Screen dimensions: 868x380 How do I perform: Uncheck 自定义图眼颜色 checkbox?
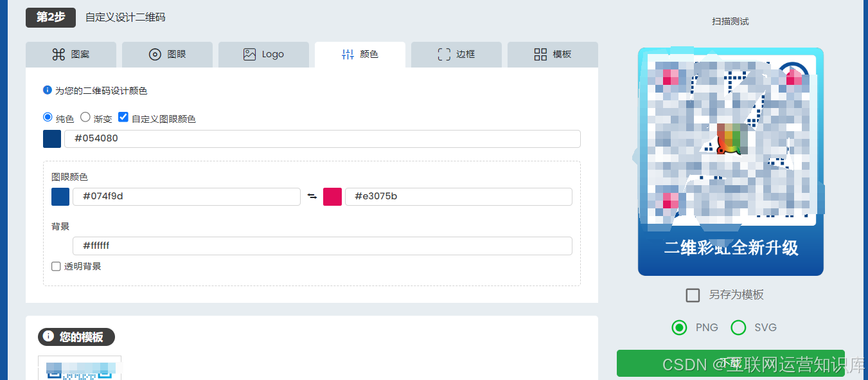123,117
